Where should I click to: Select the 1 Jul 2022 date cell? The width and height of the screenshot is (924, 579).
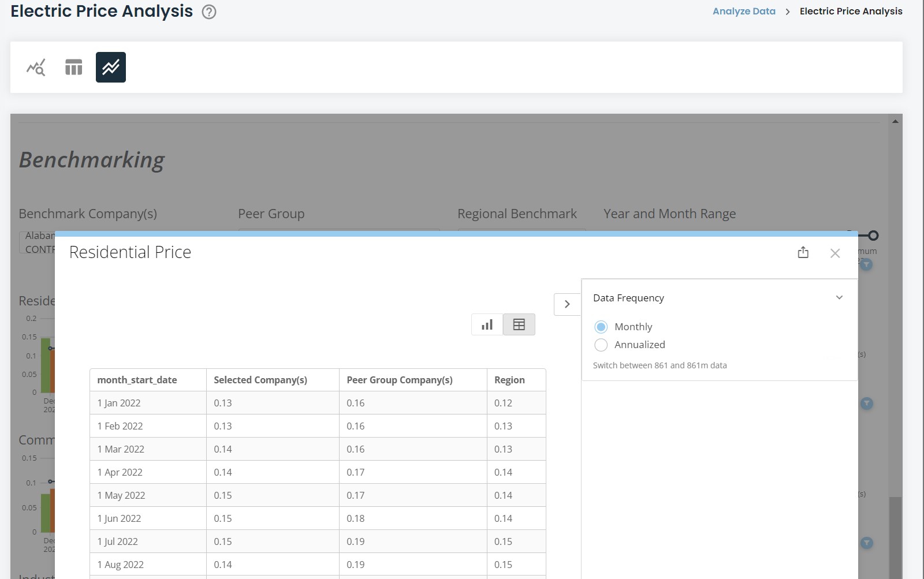[x=148, y=541]
